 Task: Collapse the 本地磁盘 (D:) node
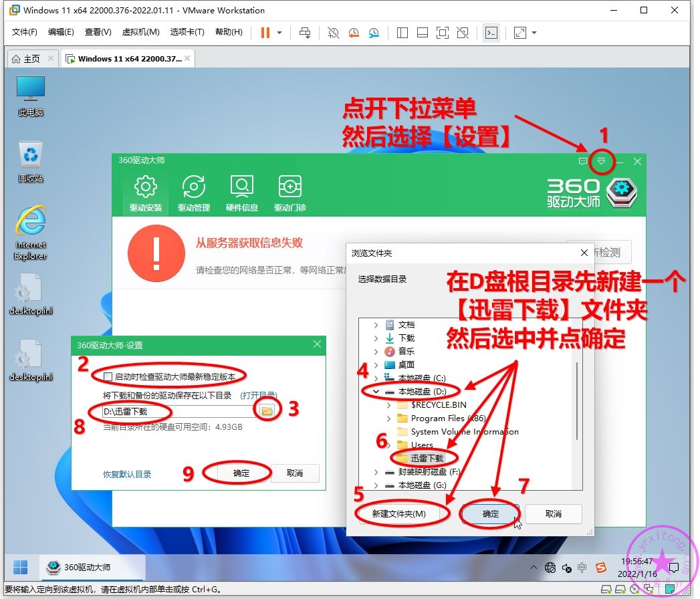pyautogui.click(x=376, y=392)
